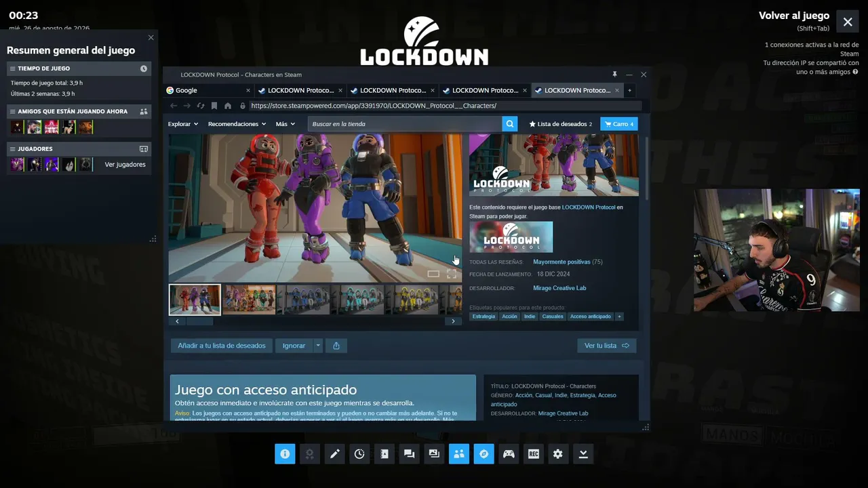Open the REC game recording icon
Screen dimensions: 868x488
click(x=534, y=454)
